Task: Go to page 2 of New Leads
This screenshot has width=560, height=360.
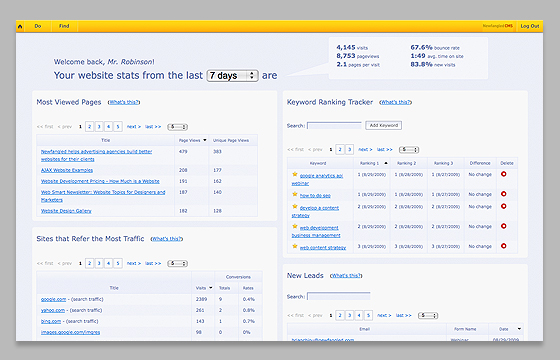Action: [x=340, y=315]
